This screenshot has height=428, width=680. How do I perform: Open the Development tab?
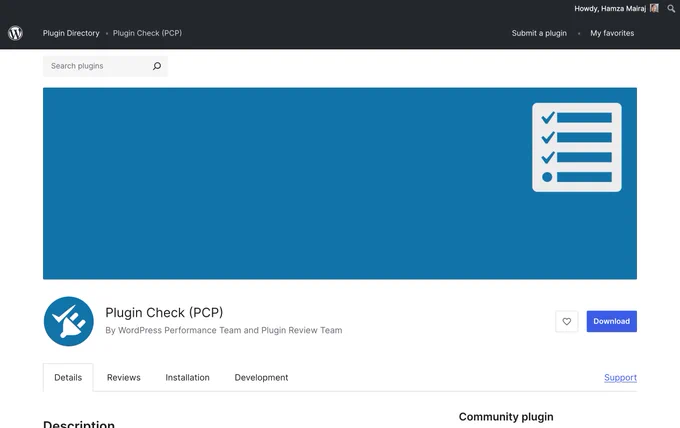[x=261, y=377]
